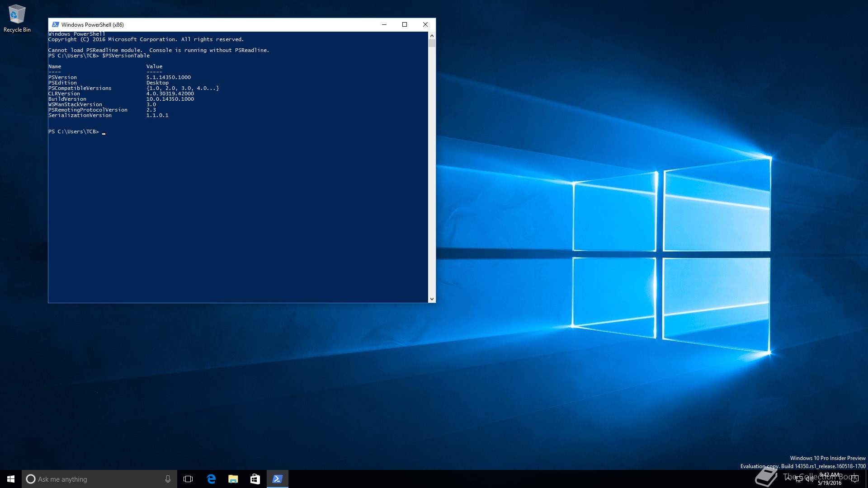This screenshot has height=488, width=868.
Task: Open the Windows Store taskbar icon
Action: pyautogui.click(x=255, y=479)
